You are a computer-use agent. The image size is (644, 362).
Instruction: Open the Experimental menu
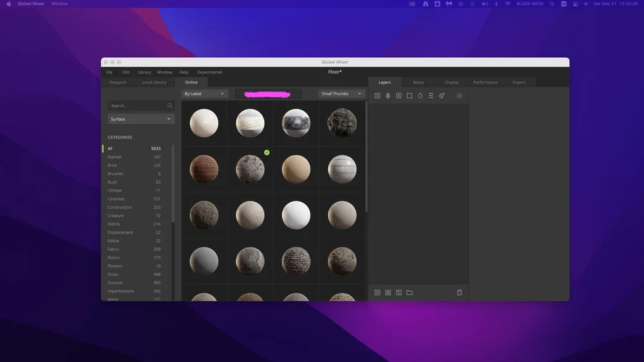click(209, 72)
